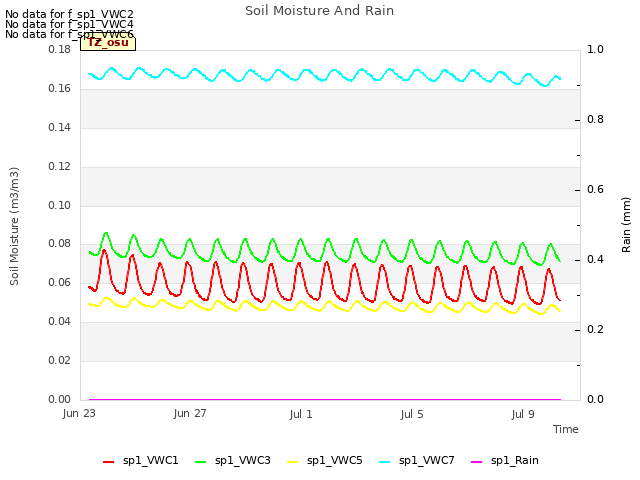Click the 0.2 right axis value
This screenshot has height=480, width=640.
(x=595, y=329)
